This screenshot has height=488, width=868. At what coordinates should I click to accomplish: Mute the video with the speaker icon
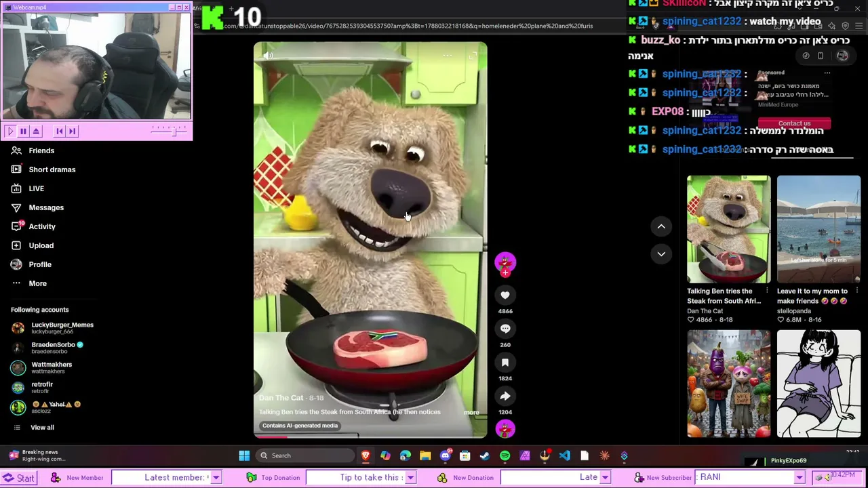click(269, 56)
